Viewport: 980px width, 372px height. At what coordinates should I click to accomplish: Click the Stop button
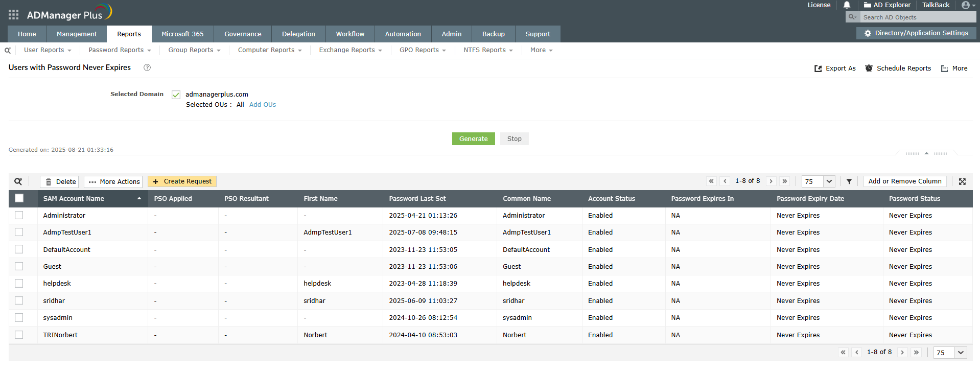pos(514,139)
